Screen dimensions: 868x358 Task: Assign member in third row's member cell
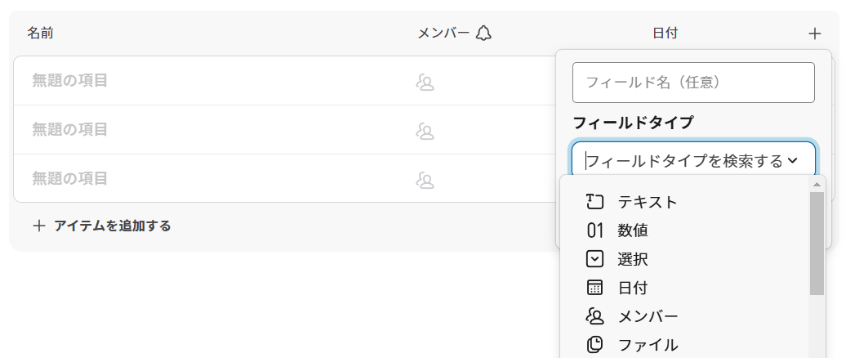[425, 180]
